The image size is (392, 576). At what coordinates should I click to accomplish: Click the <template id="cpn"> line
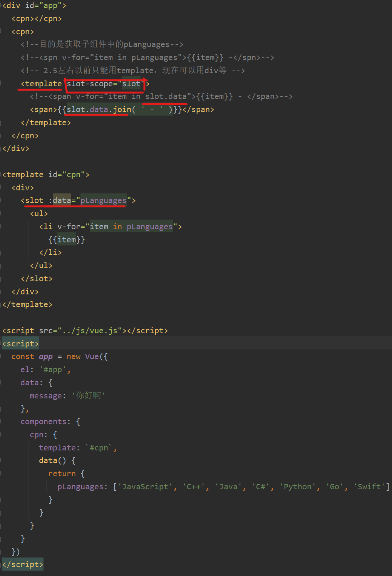[x=46, y=175]
